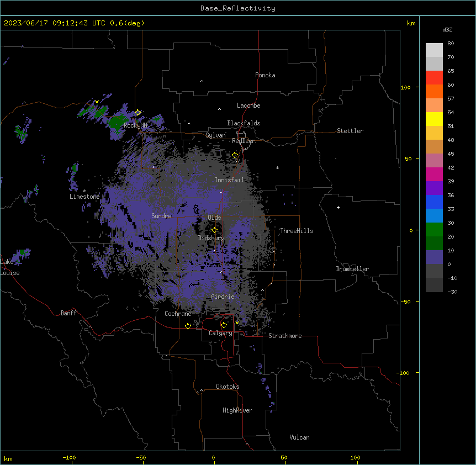
Task: Select the HighRiver label
Action: coord(237,410)
